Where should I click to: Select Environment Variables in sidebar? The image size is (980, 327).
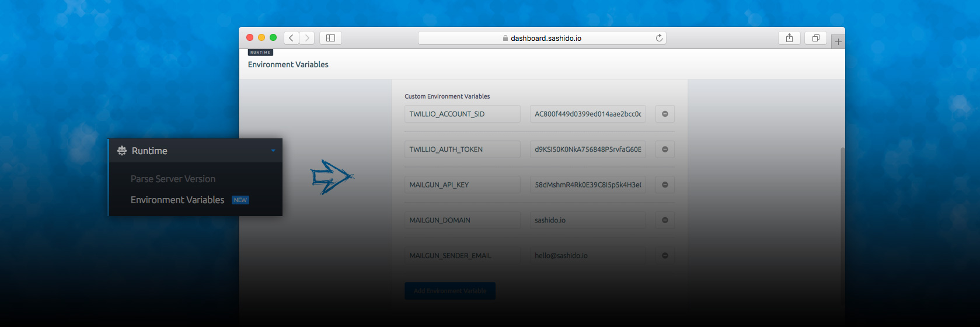(177, 200)
